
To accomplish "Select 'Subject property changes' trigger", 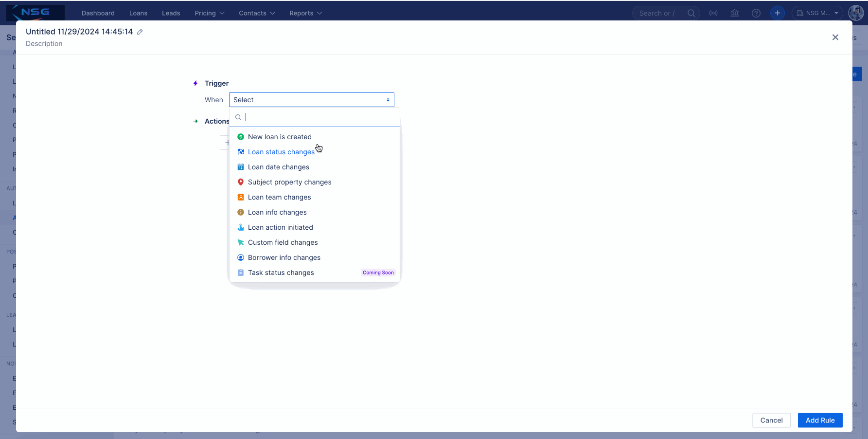I will point(315,182).
